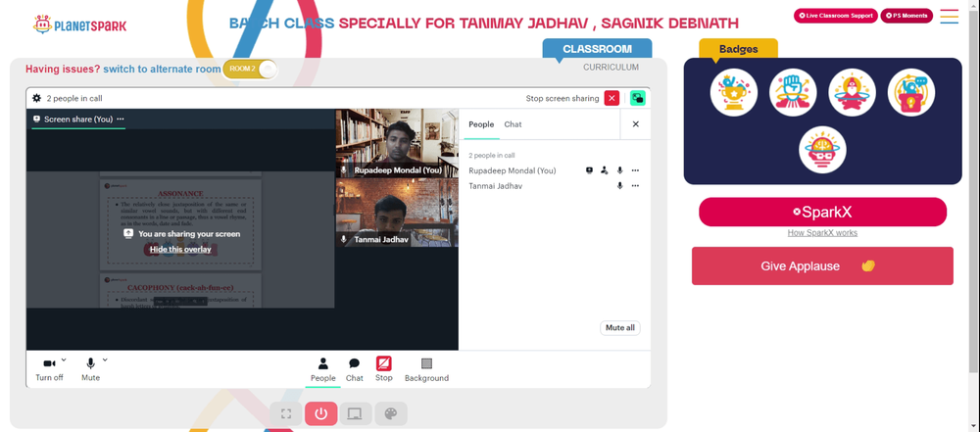Click the whiteboard screen icon below the call
Screen dimensions: 980x432
355,413
